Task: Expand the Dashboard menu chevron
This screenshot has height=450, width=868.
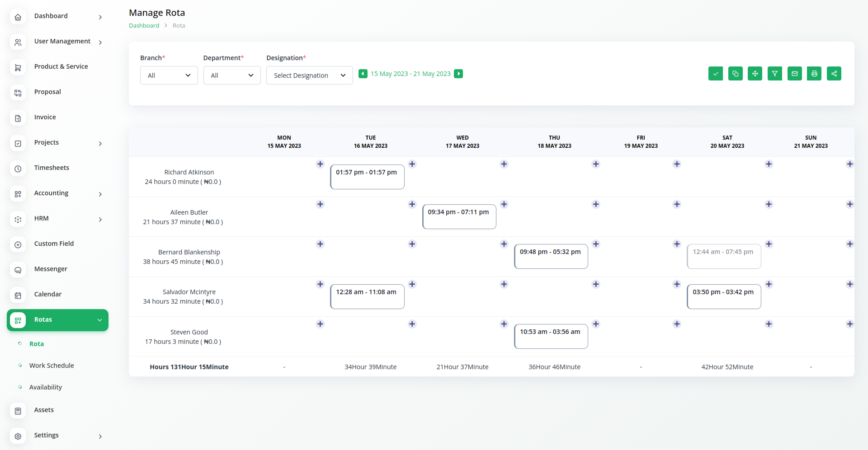Action: coord(100,17)
